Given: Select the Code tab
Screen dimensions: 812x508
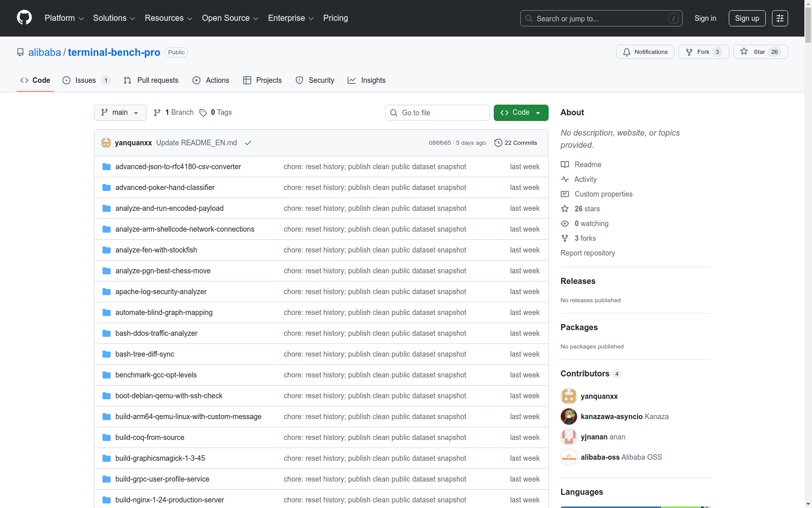Looking at the screenshot, I should click(36, 80).
